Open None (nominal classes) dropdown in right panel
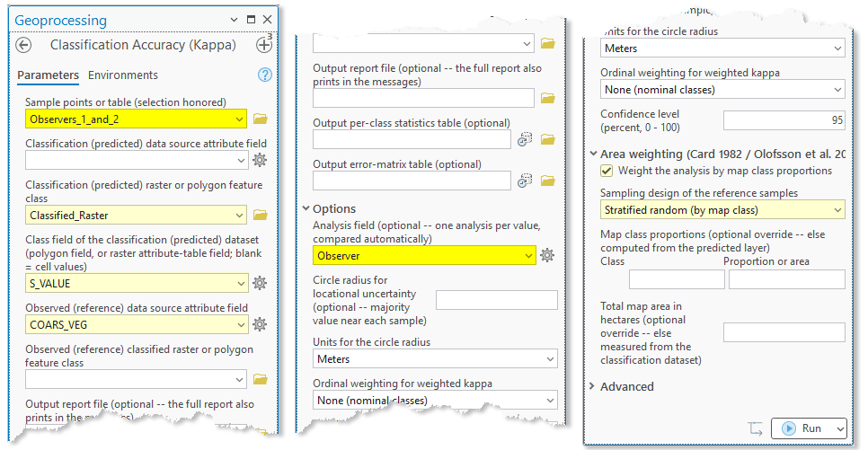Image resolution: width=868 pixels, height=450 pixels. tap(837, 89)
